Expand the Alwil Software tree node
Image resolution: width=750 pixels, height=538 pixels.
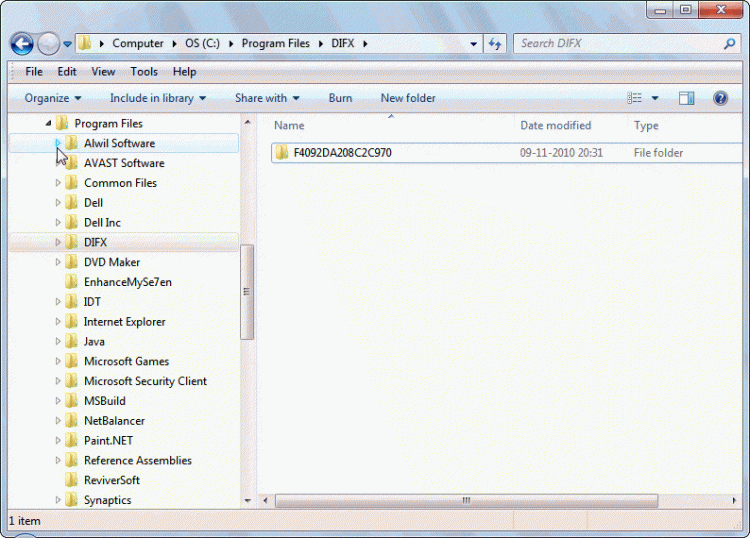click(57, 143)
